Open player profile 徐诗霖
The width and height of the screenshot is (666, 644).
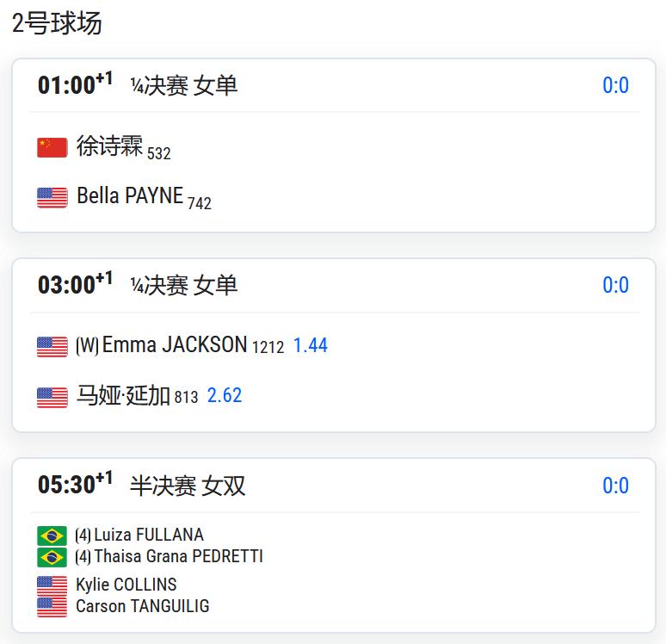109,146
